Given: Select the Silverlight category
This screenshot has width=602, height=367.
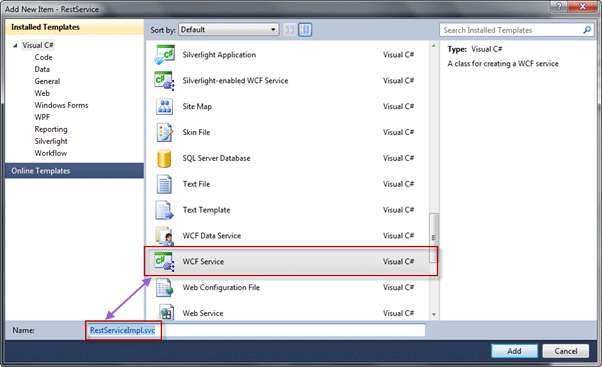Looking at the screenshot, I should coord(51,141).
